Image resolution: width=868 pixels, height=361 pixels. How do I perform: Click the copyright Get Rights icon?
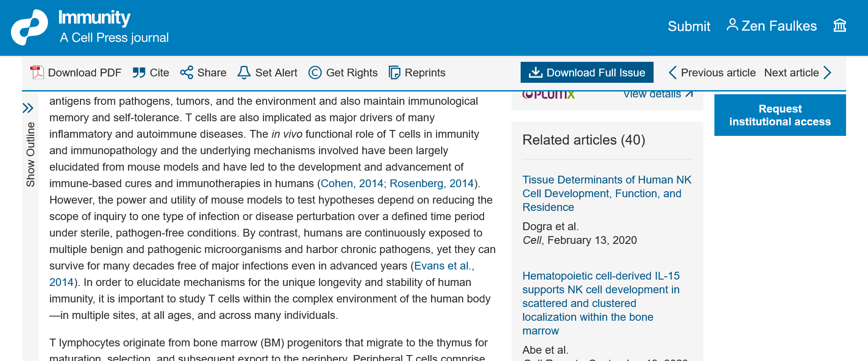pos(315,73)
